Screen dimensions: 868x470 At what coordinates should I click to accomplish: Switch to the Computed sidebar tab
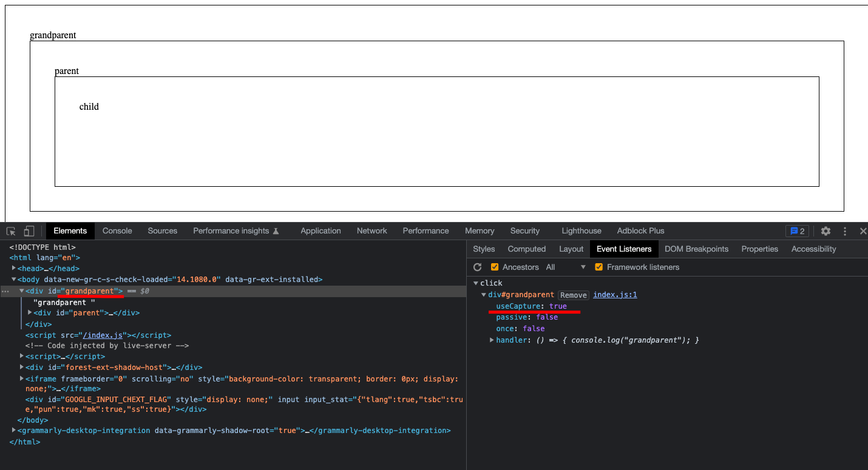pyautogui.click(x=527, y=249)
